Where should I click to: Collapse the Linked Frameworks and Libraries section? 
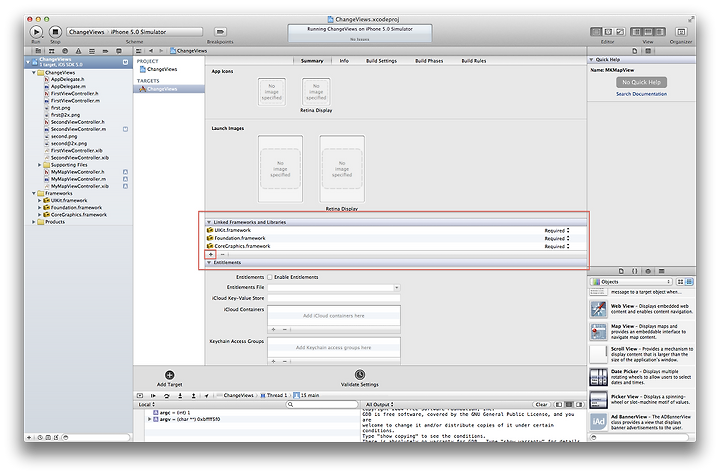[209, 222]
